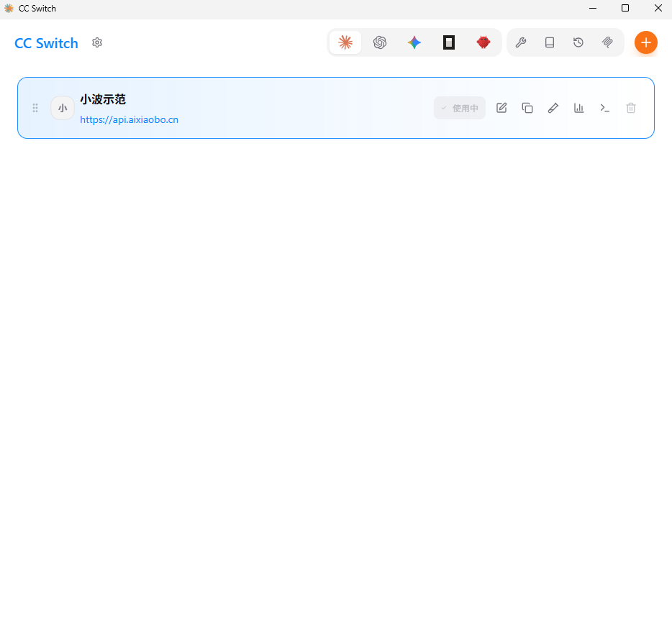Click the pen-shaped icon on the provider card
672x627 pixels.
(x=553, y=108)
